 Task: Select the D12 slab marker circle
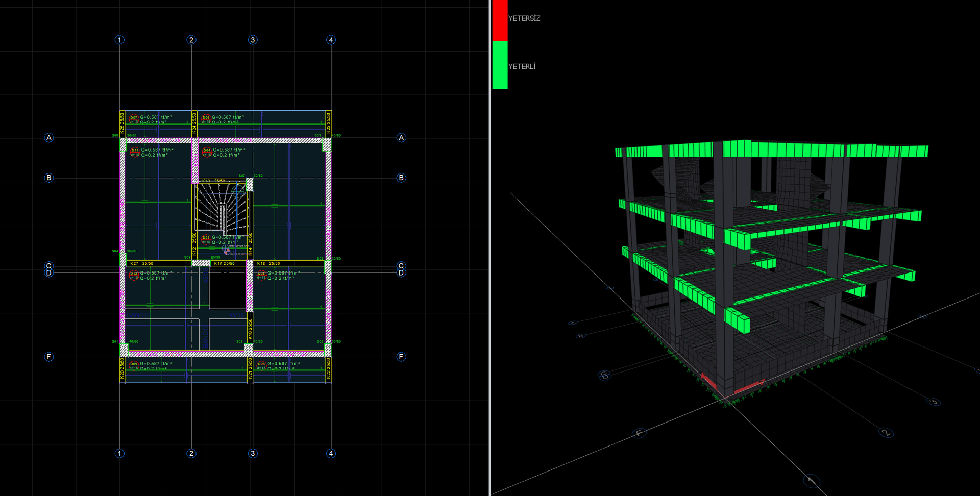134,275
